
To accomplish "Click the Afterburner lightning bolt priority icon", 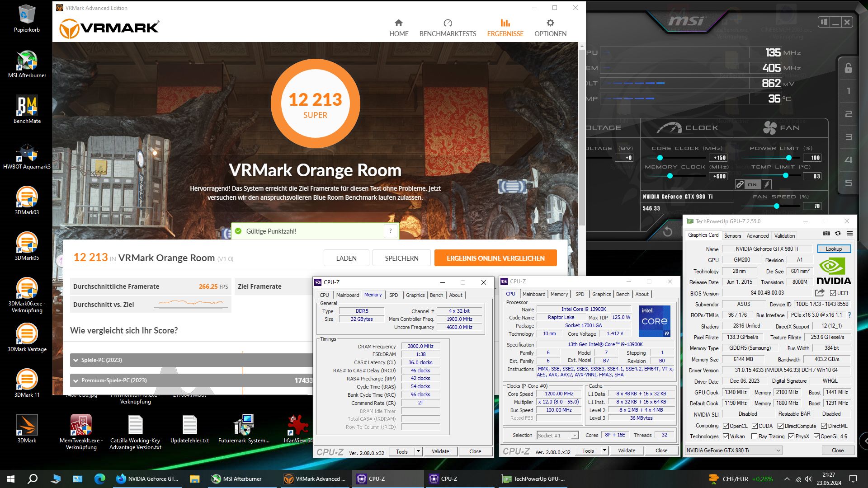I will (x=767, y=184).
